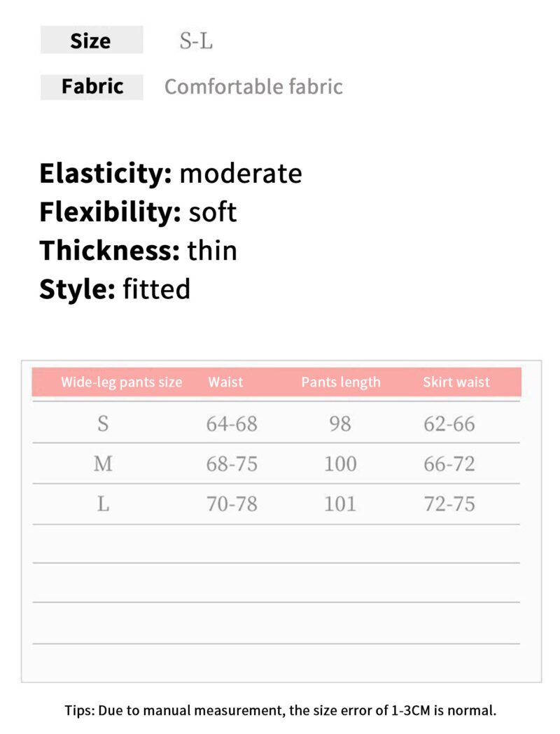This screenshot has height=734, width=560.
Task: Click the Thickness: thin line
Action: [138, 250]
